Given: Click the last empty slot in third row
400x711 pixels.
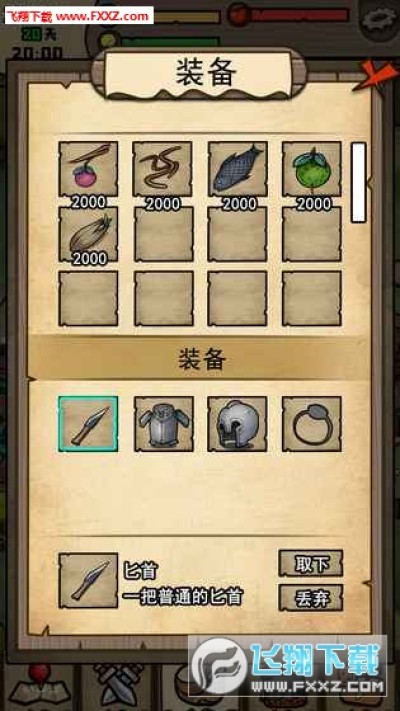Looking at the screenshot, I should click(x=312, y=299).
